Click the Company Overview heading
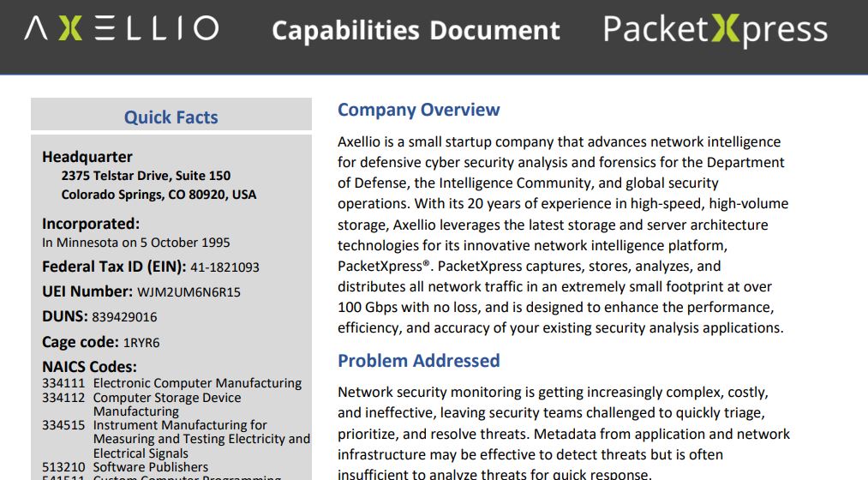868x480 pixels. (418, 110)
